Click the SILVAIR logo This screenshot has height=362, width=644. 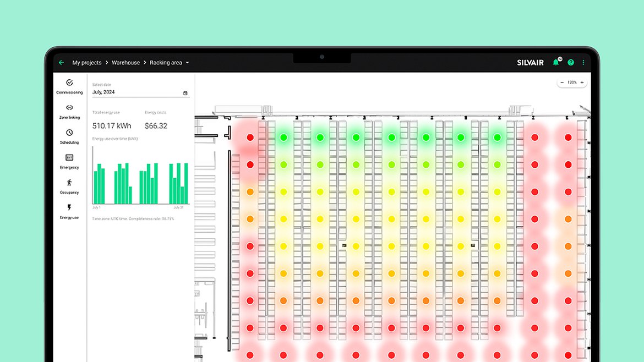click(530, 63)
